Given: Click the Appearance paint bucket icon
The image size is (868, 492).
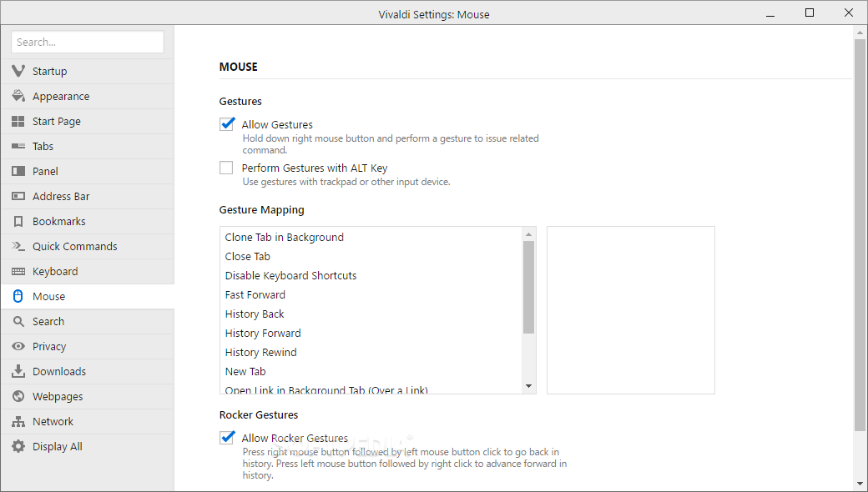Looking at the screenshot, I should (18, 96).
